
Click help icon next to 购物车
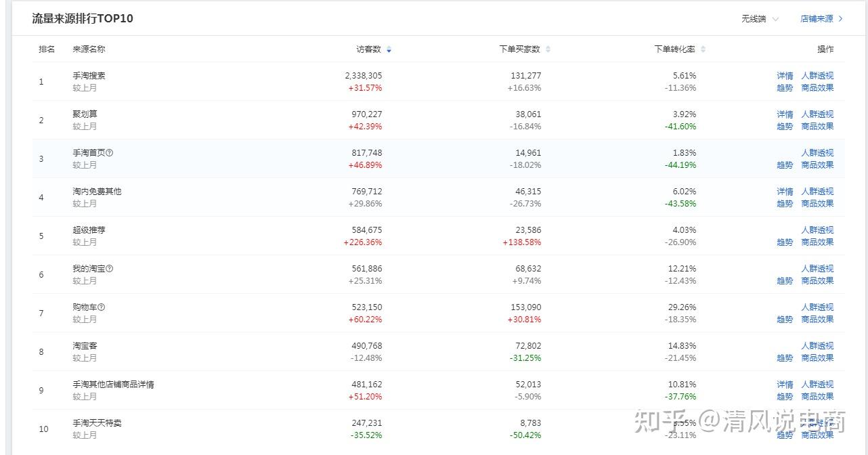click(x=102, y=307)
